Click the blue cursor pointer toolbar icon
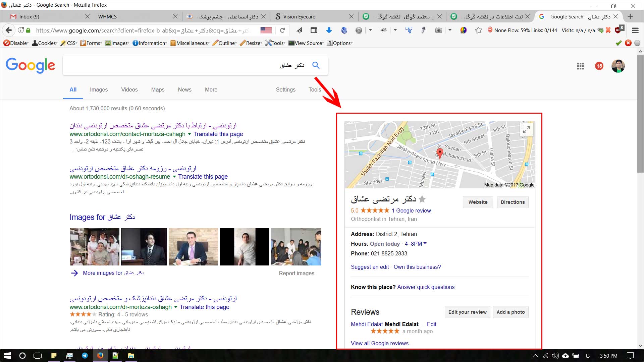Screen dimensions: 644x362 [408, 30]
